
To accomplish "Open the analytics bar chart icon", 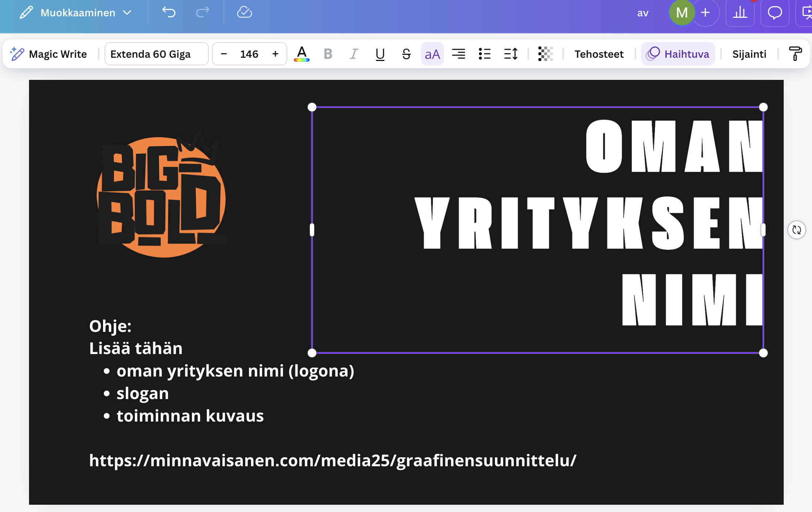I will [x=740, y=13].
